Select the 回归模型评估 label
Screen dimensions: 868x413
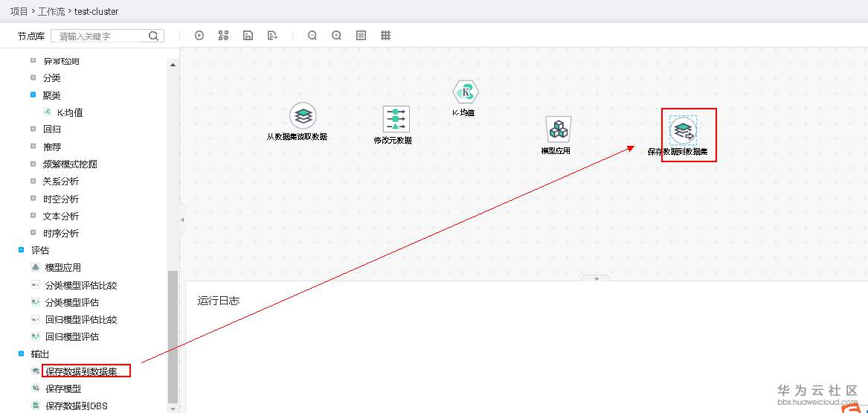(72, 336)
